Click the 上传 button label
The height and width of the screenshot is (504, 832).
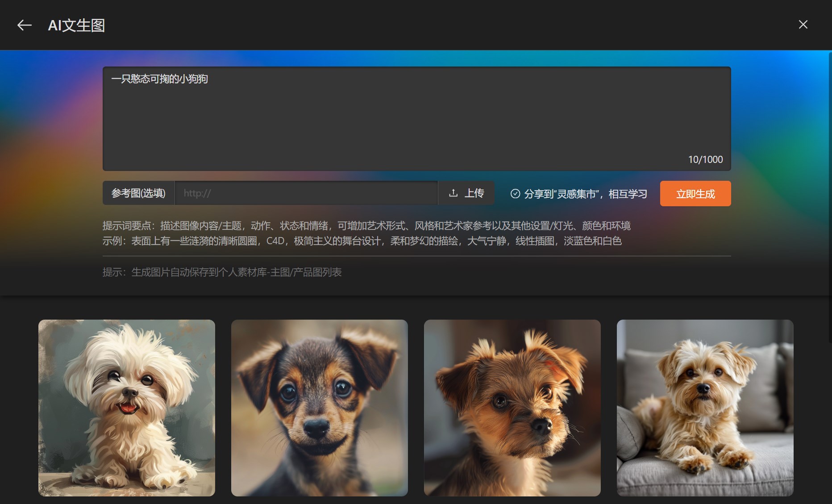pyautogui.click(x=474, y=193)
